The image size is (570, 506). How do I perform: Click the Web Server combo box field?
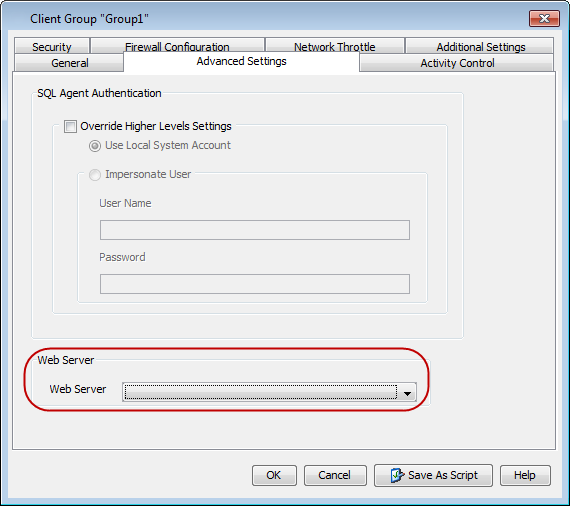[x=269, y=392]
